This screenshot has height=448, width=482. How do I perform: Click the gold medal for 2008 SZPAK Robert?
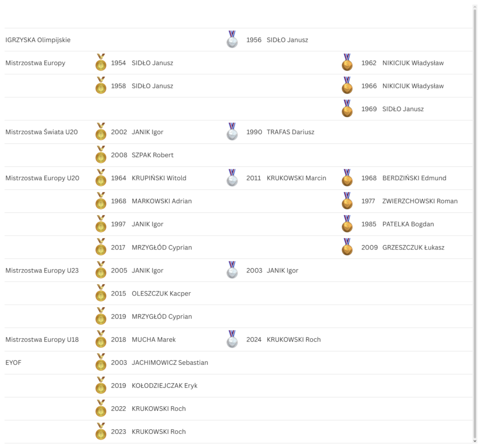click(101, 155)
